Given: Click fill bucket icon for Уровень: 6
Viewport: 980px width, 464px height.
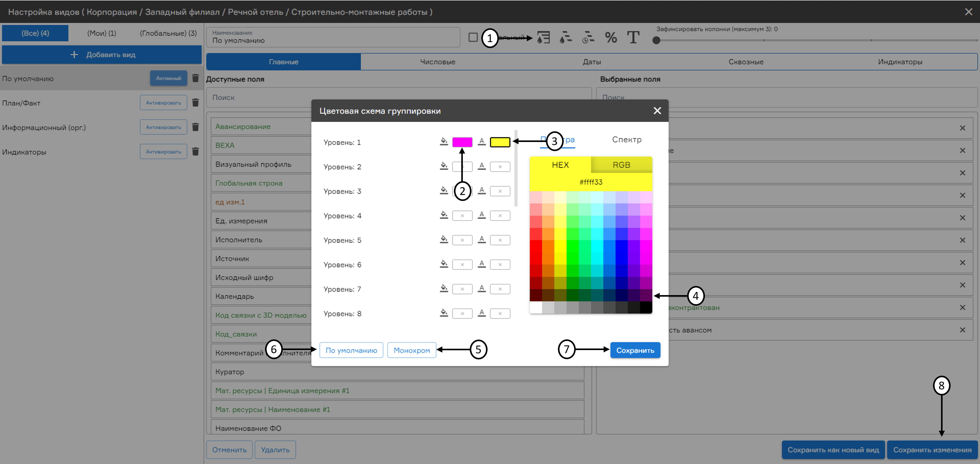Looking at the screenshot, I should point(444,264).
